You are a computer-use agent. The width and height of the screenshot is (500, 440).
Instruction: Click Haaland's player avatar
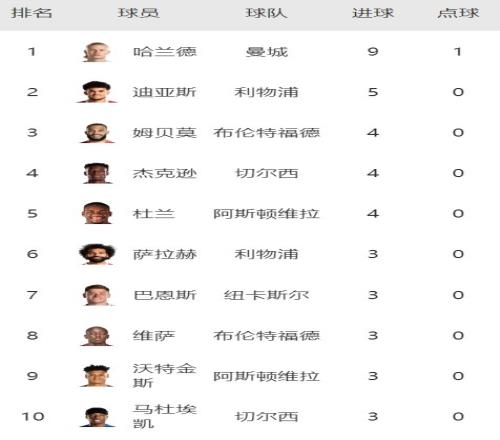(x=97, y=52)
